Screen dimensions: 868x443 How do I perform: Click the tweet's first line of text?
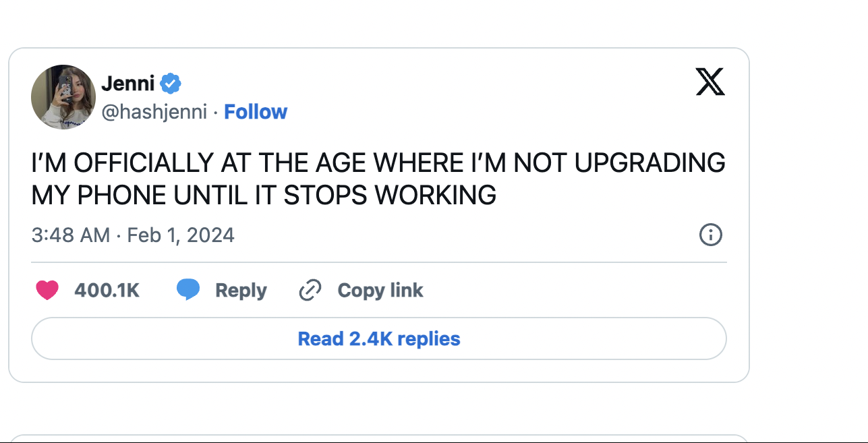378,163
